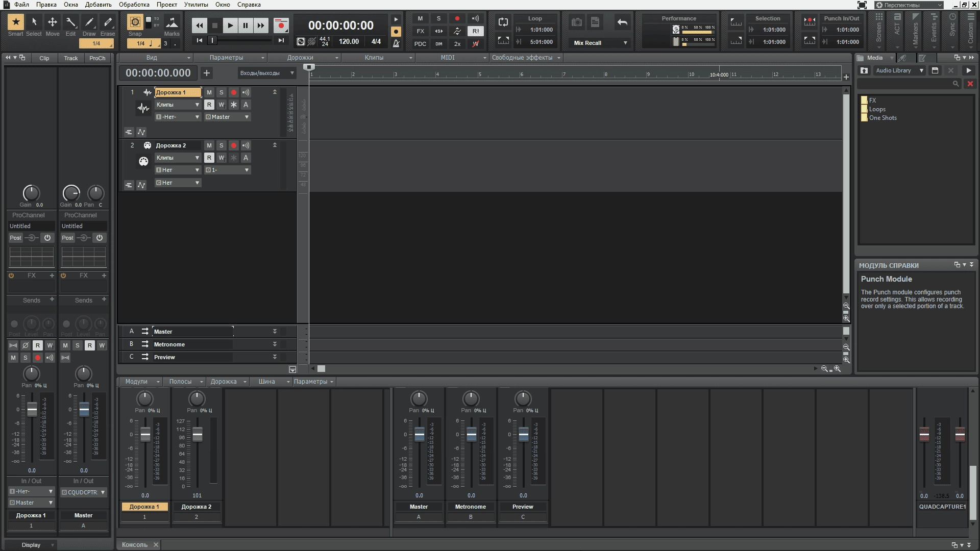Open the One Shots folder
Image resolution: width=980 pixels, height=551 pixels.
coord(879,118)
